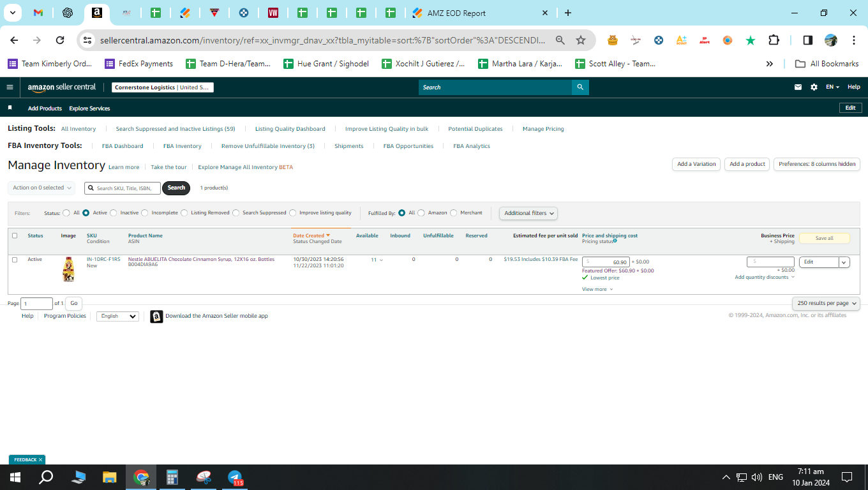The image size is (868, 490).
Task: Go back to the previous page
Action: (x=14, y=40)
